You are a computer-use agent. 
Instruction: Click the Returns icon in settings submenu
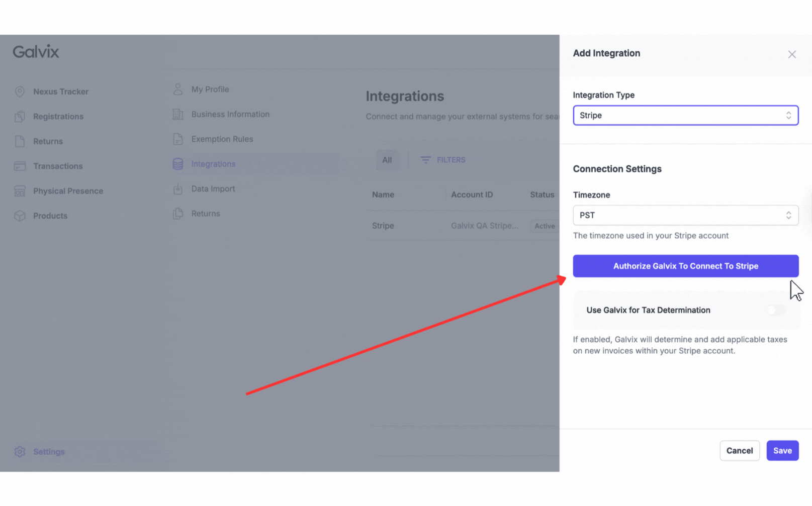178,214
